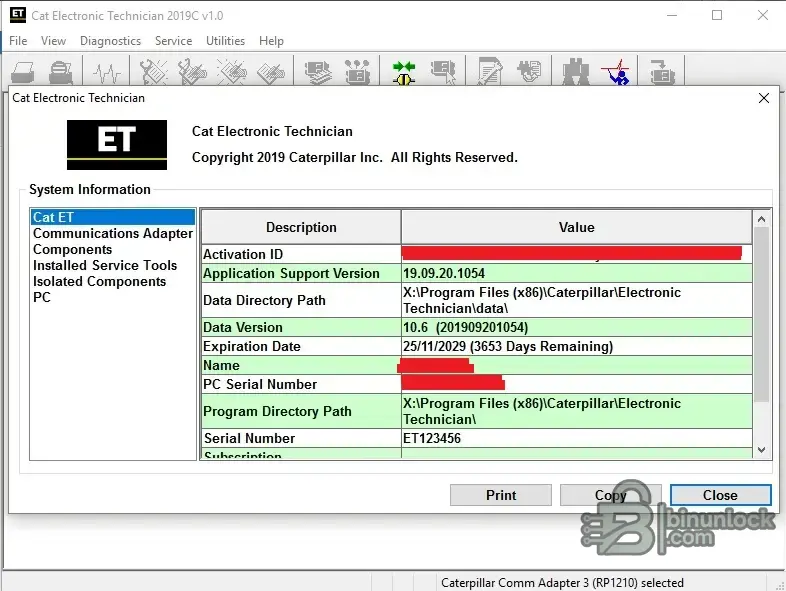This screenshot has height=591, width=786.
Task: Click the Activation ID row label
Action: (x=243, y=254)
